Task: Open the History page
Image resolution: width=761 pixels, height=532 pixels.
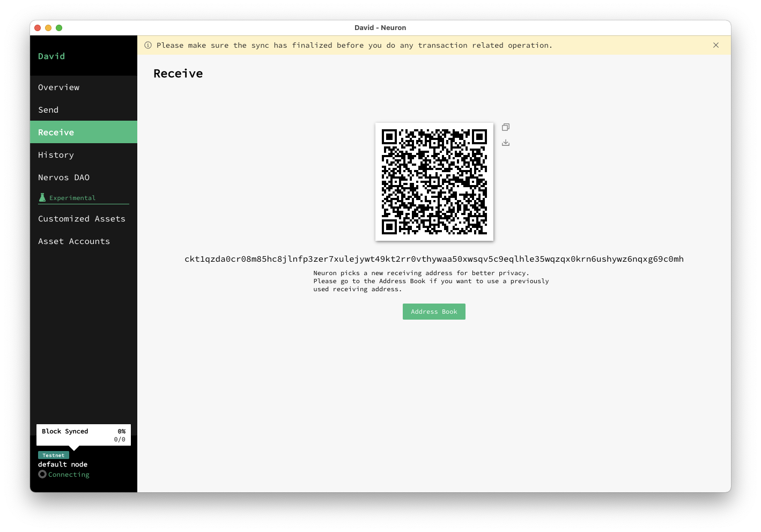Action: click(84, 155)
